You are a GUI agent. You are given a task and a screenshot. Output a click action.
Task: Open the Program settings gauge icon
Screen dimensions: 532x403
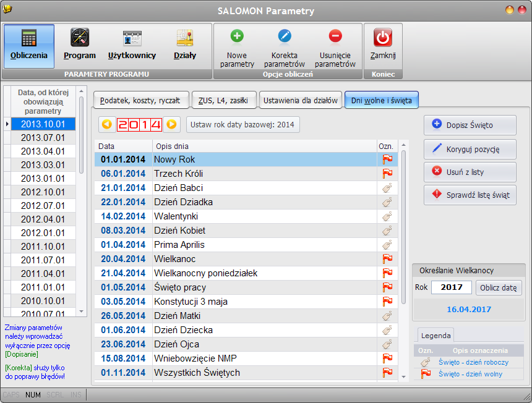pyautogui.click(x=80, y=38)
